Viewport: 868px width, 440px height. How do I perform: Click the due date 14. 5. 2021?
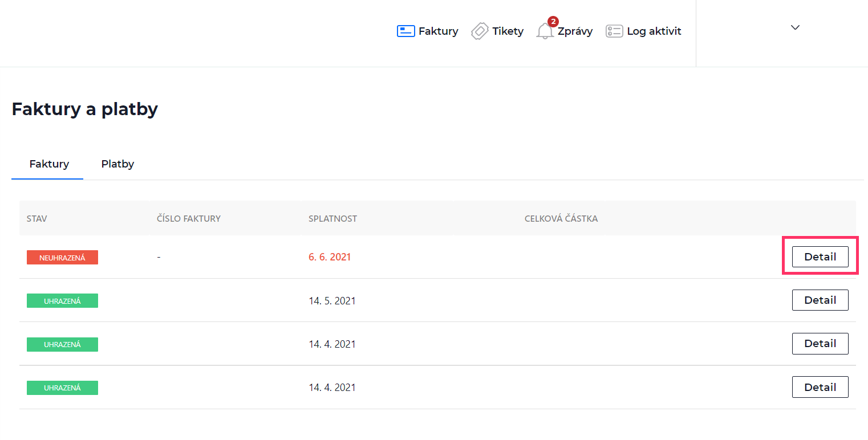coord(332,300)
